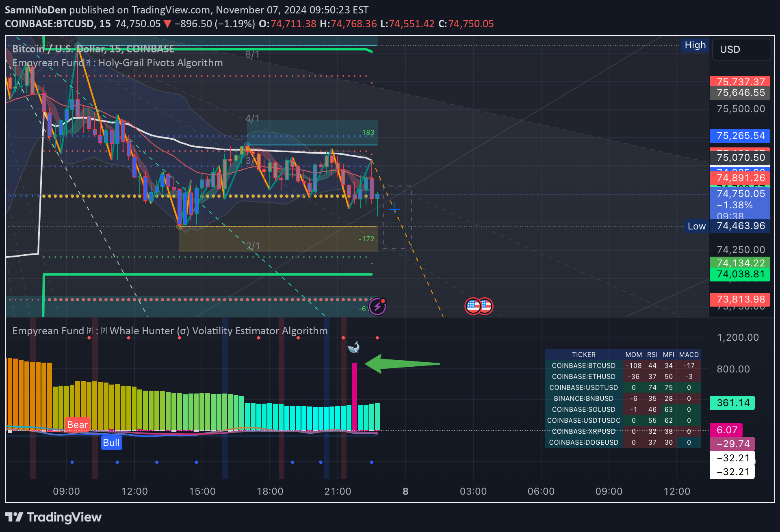The width and height of the screenshot is (780, 532).
Task: Click the tall magenta volatility spike bar
Action: click(x=355, y=396)
